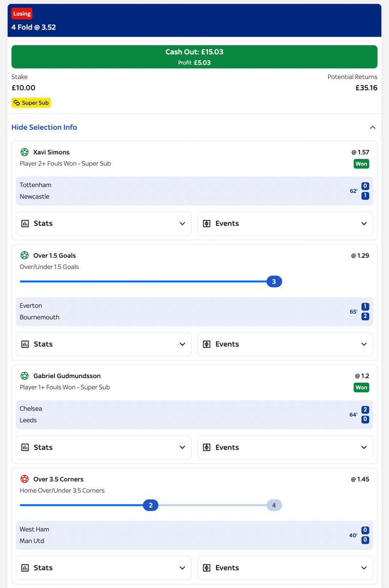The width and height of the screenshot is (389, 588).
Task: Click 'Over/Under 1.5 Goals' text
Action: pos(49,267)
